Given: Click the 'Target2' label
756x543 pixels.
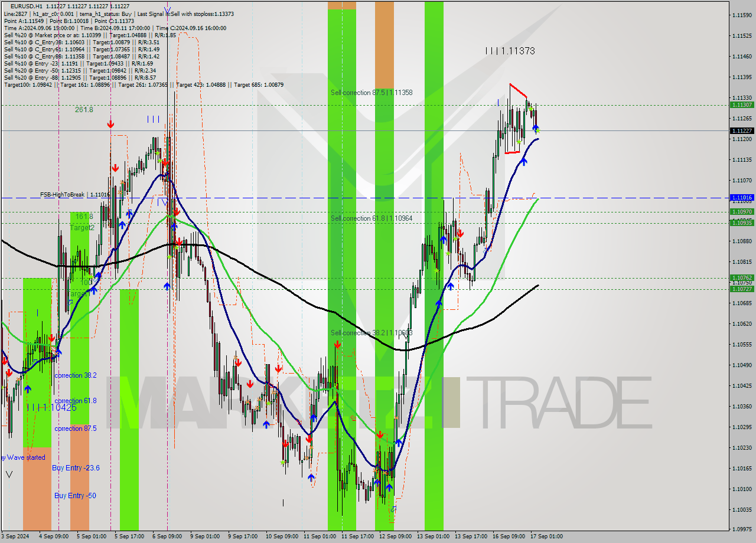Looking at the screenshot, I should click(82, 228).
